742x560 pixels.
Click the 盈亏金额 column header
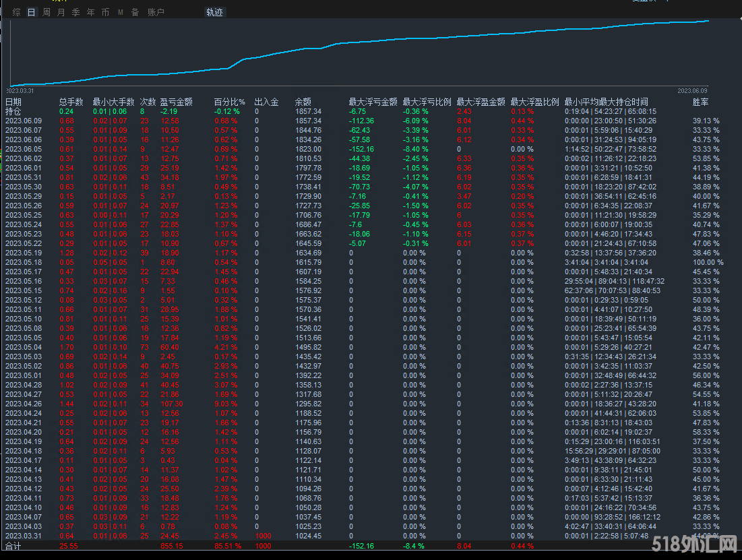click(176, 102)
